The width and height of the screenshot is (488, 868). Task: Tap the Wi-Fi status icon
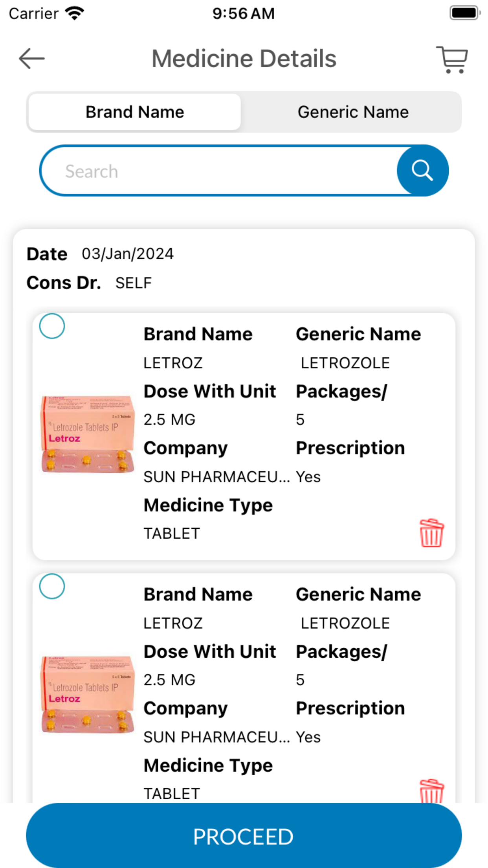75,13
